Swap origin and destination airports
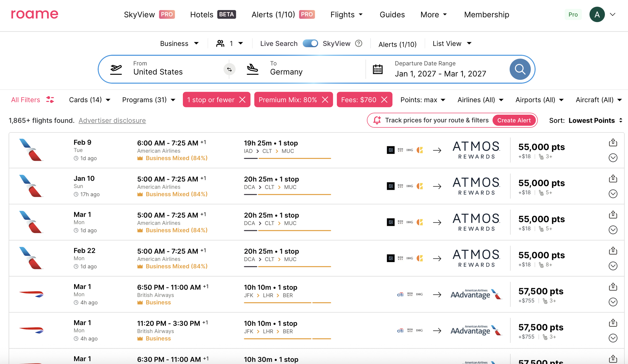This screenshot has width=628, height=364. pos(229,69)
